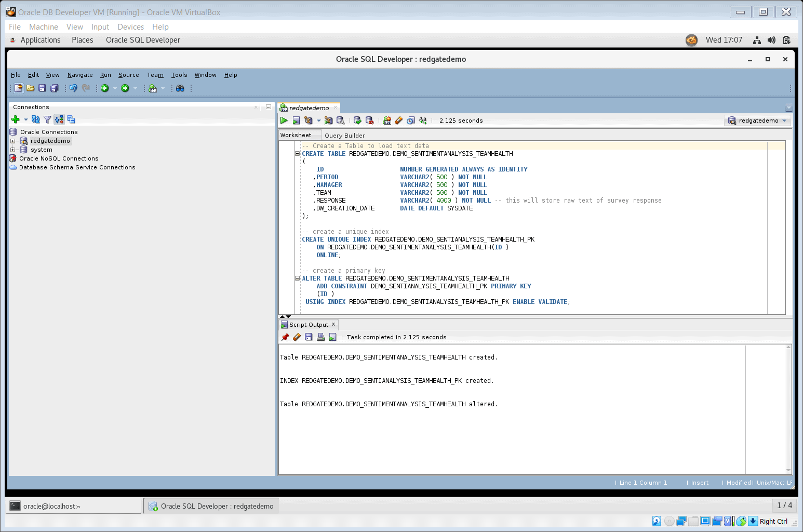Open the Places menu in GNOME panel

point(83,40)
